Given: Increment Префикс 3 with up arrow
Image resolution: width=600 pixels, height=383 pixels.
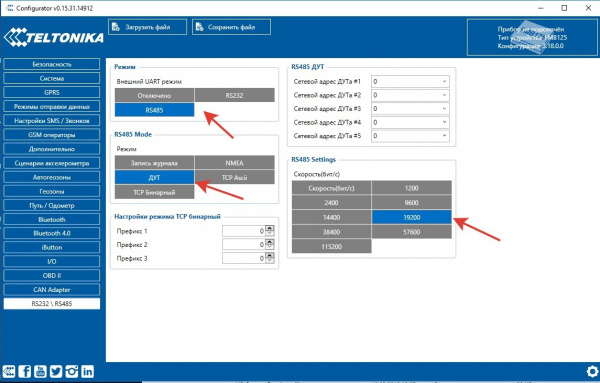Looking at the screenshot, I should click(x=270, y=255).
